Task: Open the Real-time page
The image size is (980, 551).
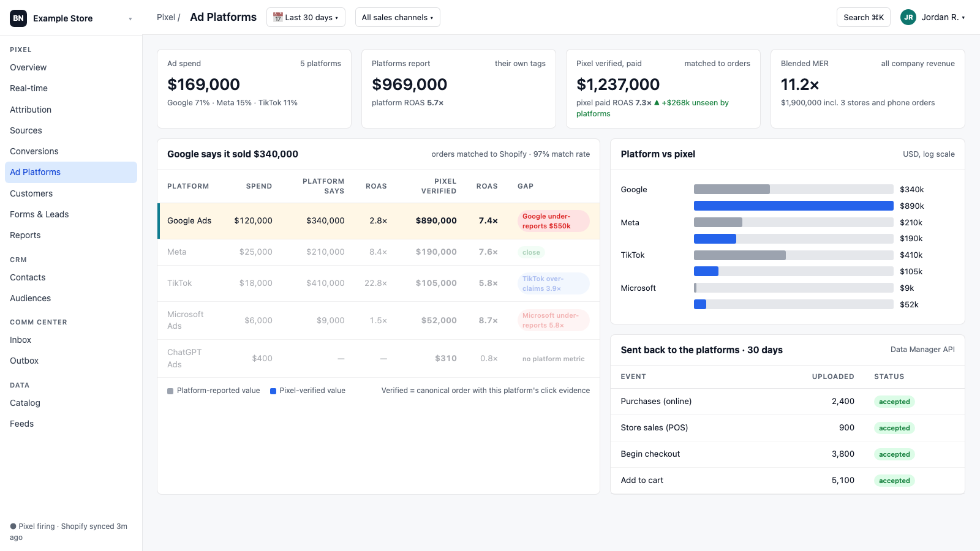Action: (x=71, y=88)
